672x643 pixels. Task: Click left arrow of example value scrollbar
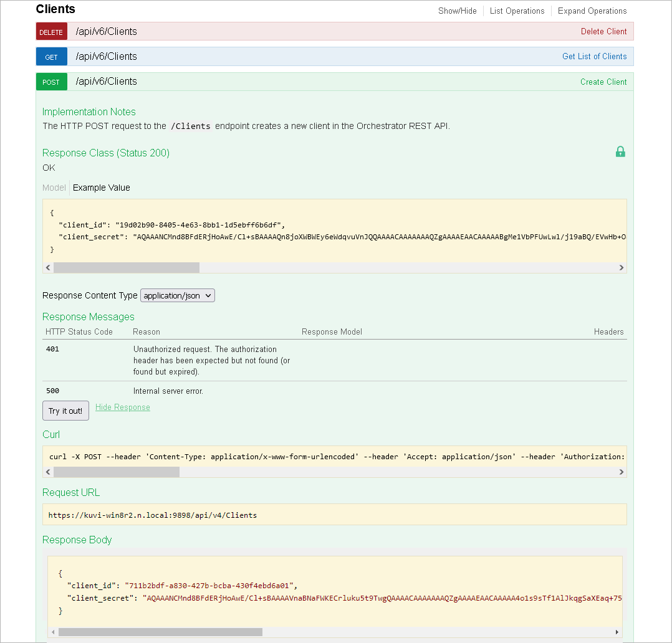click(x=48, y=268)
